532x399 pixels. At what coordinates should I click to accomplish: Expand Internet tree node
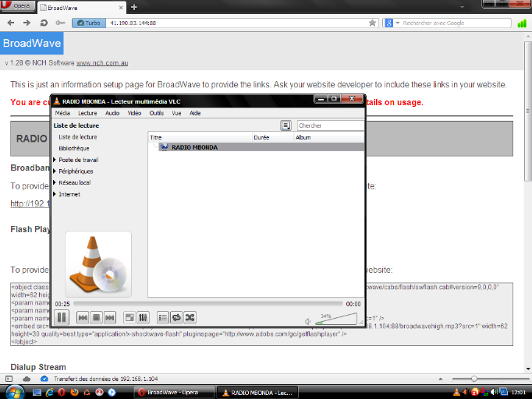tap(55, 194)
